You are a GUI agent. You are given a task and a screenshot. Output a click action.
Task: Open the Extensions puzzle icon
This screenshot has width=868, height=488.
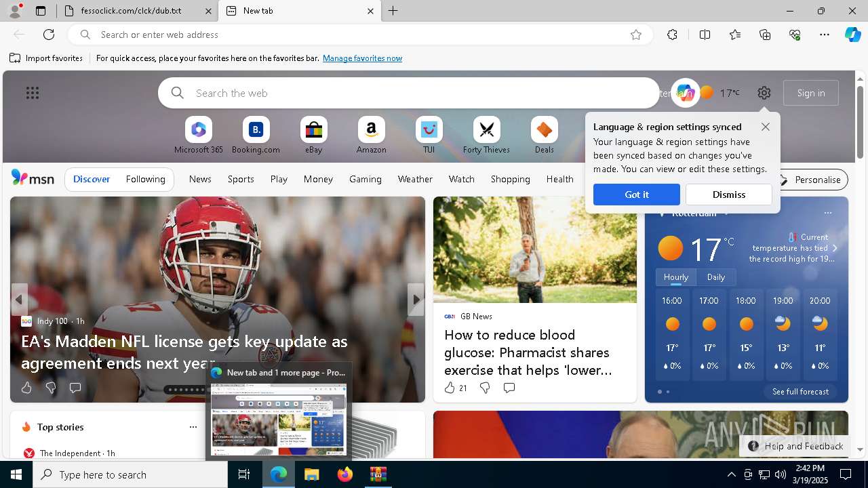(672, 35)
